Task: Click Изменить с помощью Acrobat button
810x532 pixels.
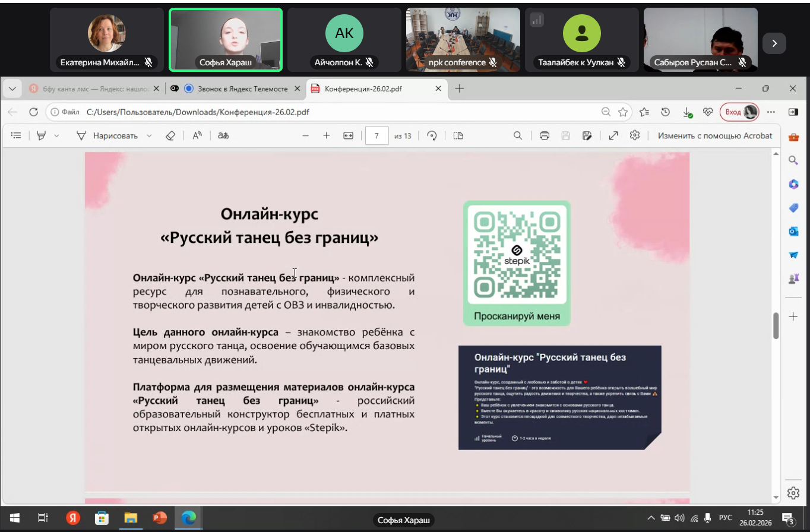Action: click(x=715, y=135)
